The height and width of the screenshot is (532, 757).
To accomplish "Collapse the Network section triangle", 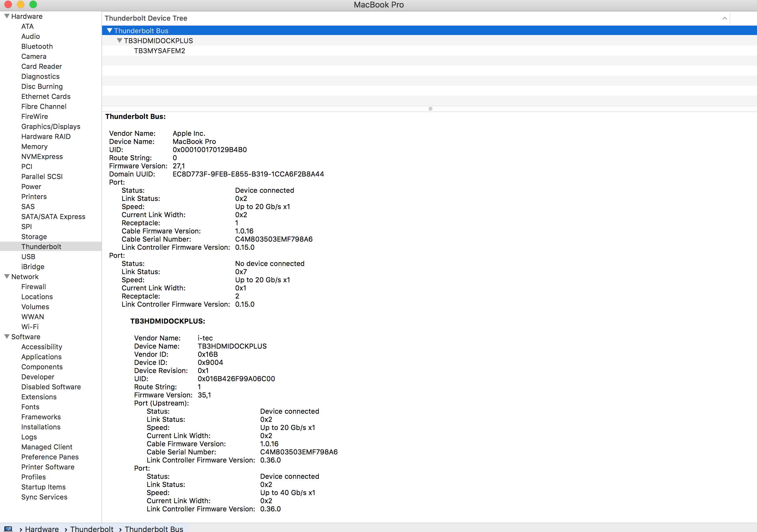I will pyautogui.click(x=7, y=277).
